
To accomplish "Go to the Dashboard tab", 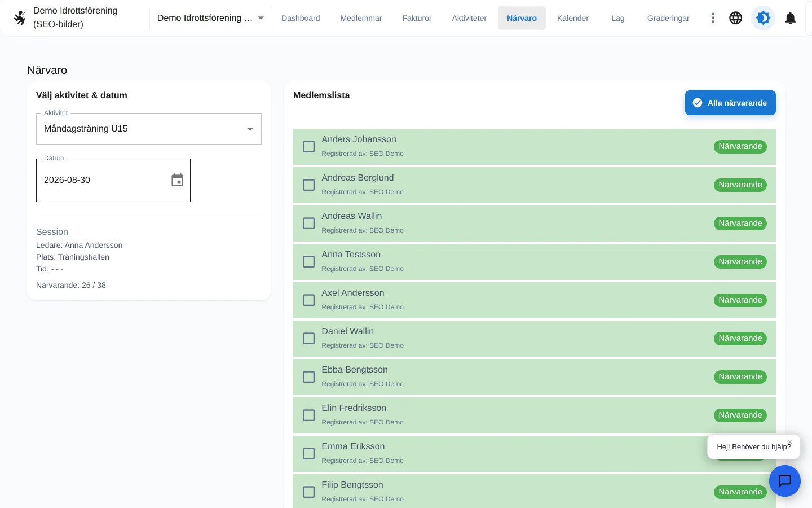I will pyautogui.click(x=301, y=18).
